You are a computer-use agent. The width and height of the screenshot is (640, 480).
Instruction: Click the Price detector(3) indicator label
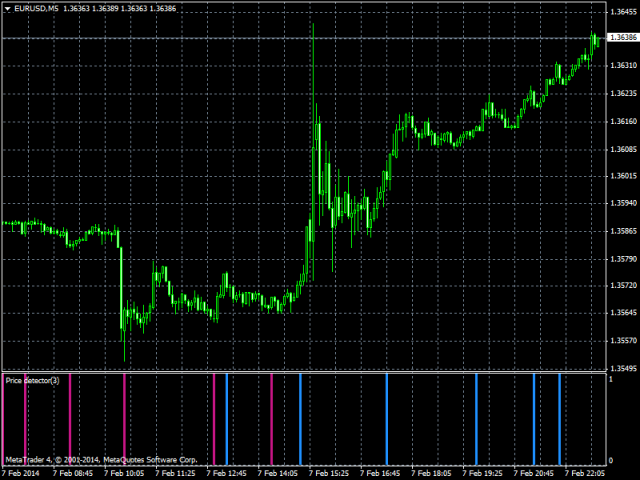(32, 380)
